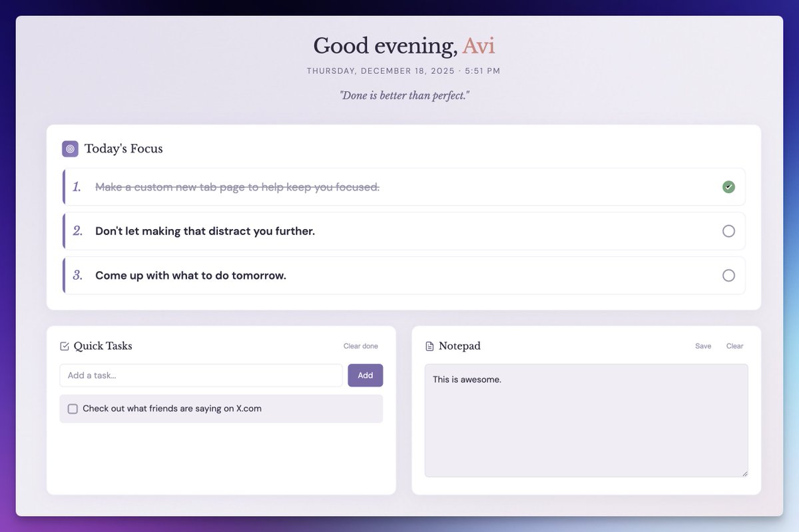This screenshot has height=532, width=799.
Task: Click the number 3 of the third focus
Action: [x=78, y=276]
